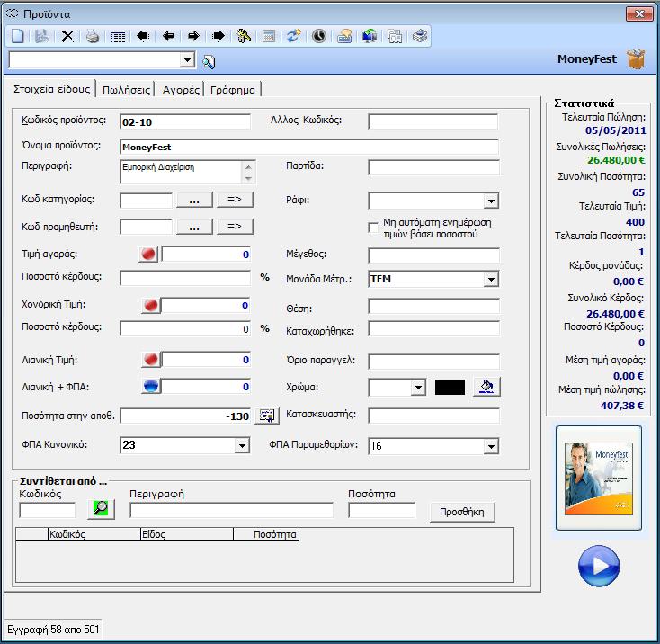The image size is (660, 644).
Task: Click the greyed-out save icon
Action: click(41, 36)
